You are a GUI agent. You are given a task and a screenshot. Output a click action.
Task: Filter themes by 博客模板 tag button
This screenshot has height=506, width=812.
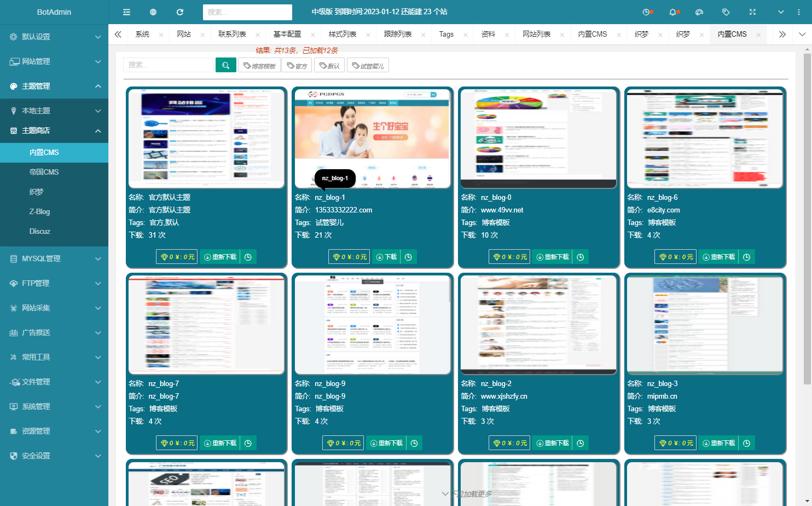(x=259, y=66)
